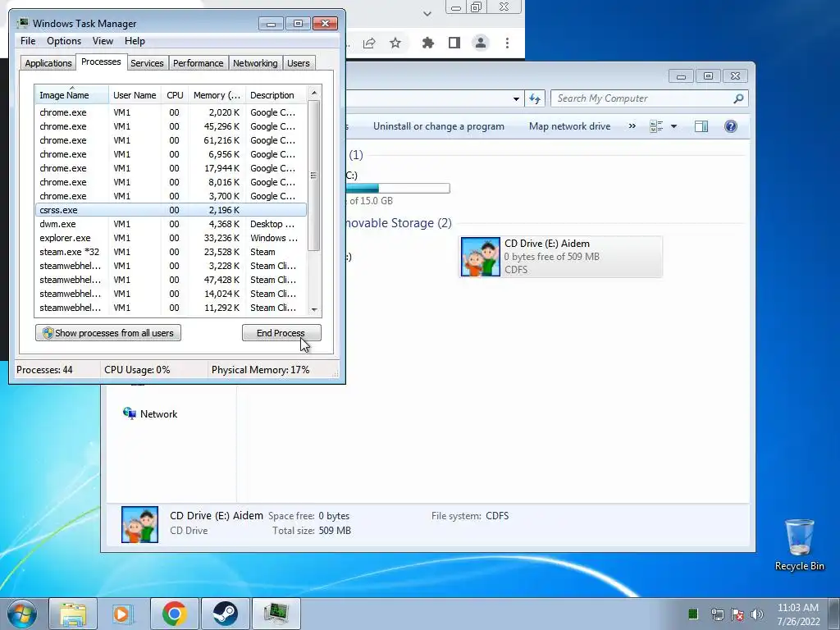The image size is (840, 630).
Task: Switch to Chrome in the taskbar
Action: pyautogui.click(x=174, y=614)
